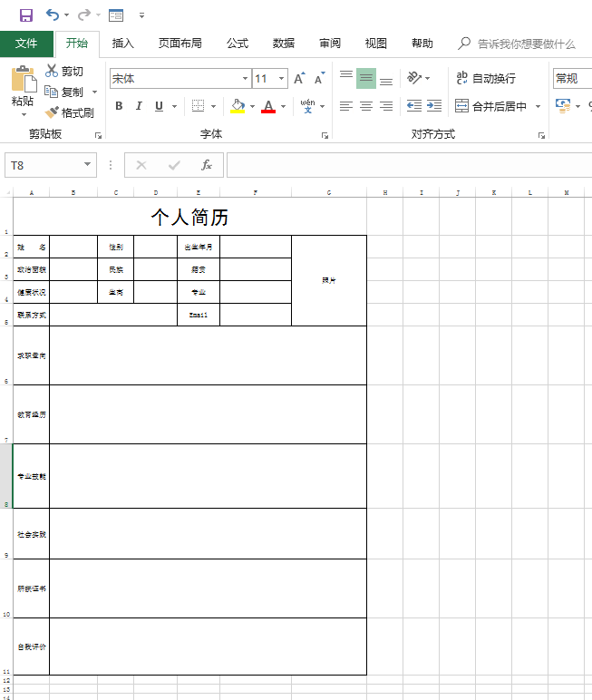
Task: Open 字体 dialog launcher
Action: (325, 136)
